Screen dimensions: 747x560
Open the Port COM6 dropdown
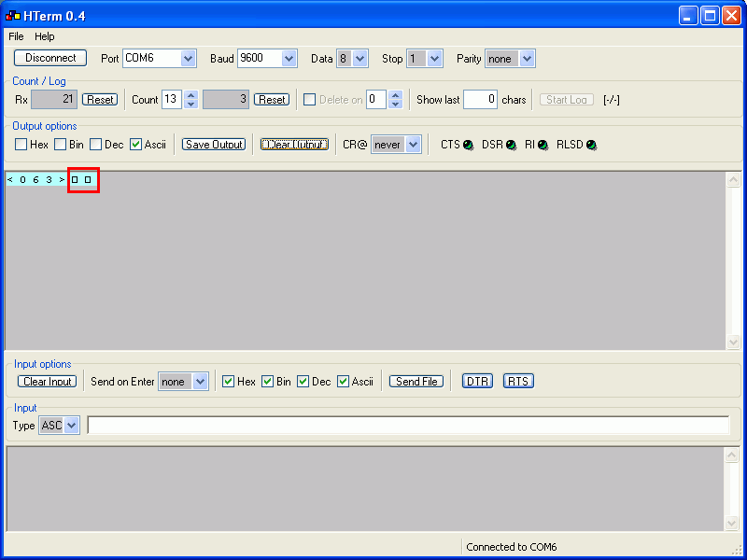coord(189,59)
